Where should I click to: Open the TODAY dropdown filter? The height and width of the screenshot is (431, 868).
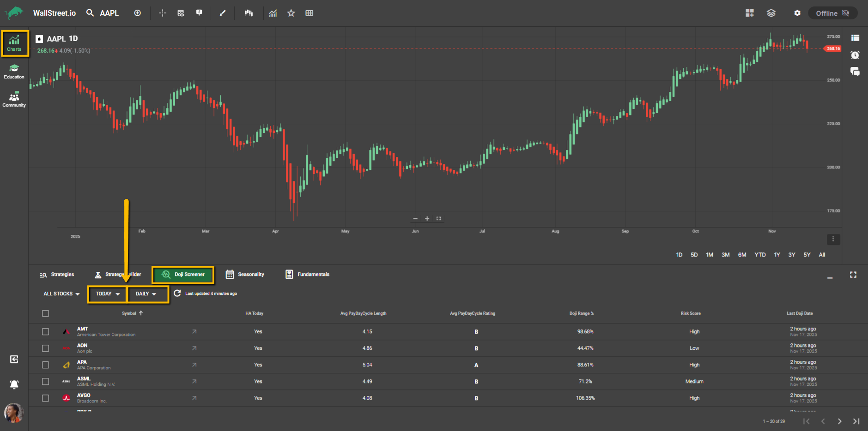pos(107,294)
